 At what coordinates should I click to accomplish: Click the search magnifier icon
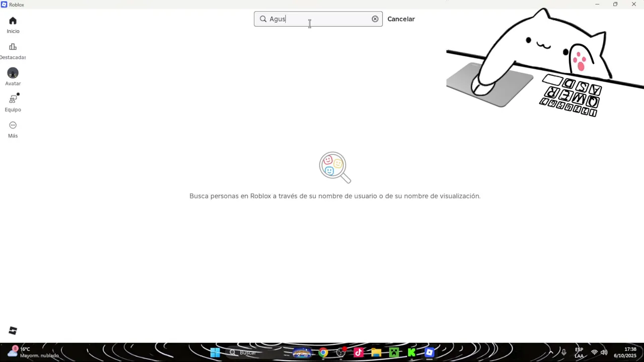point(263,19)
